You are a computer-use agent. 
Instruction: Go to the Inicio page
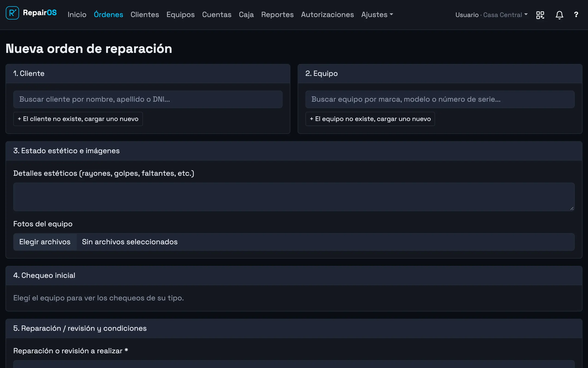point(77,14)
